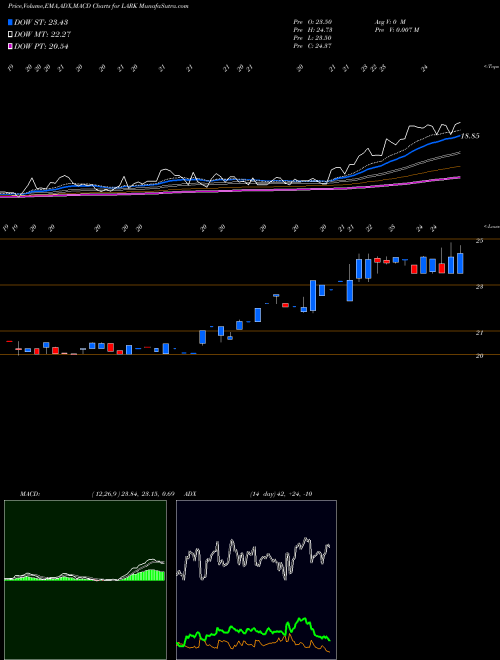This screenshot has width=500, height=660.
Task: Click the 'DOW MT: 22.27' legend label
Action: tap(42, 35)
